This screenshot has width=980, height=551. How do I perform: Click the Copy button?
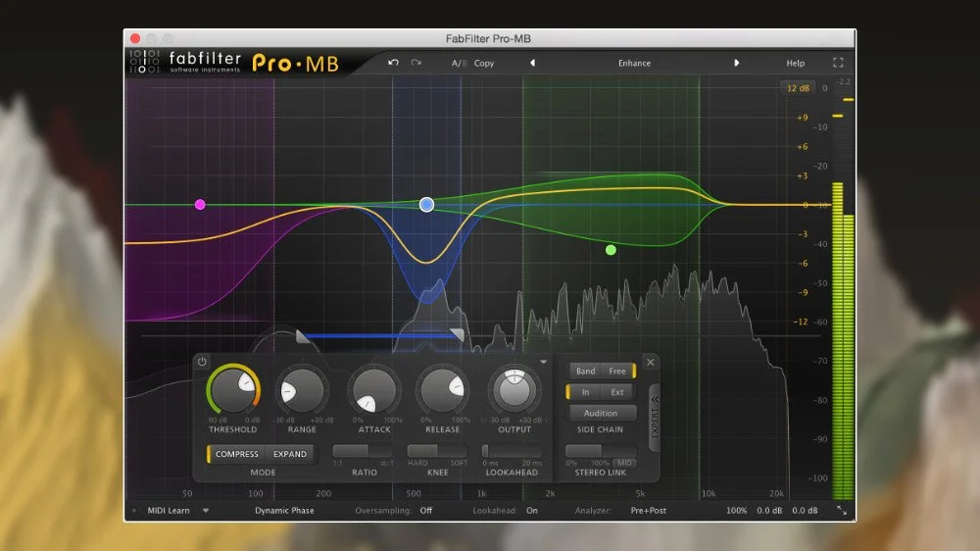[x=484, y=63]
